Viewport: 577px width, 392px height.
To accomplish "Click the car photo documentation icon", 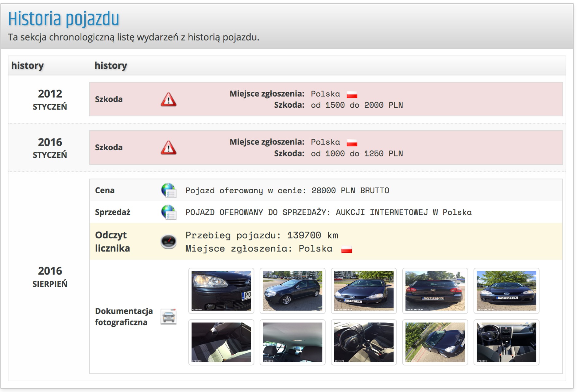I will click(x=168, y=317).
